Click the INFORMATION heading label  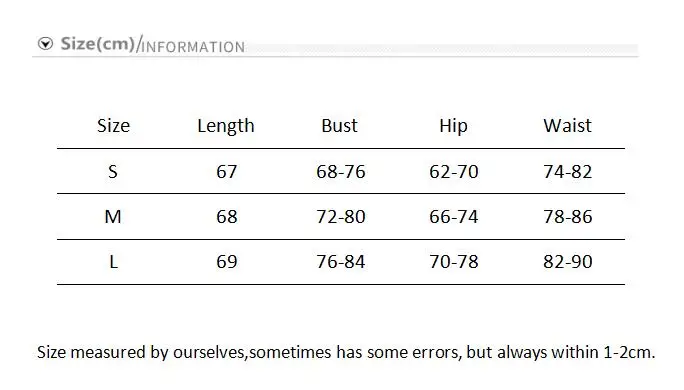click(x=194, y=47)
